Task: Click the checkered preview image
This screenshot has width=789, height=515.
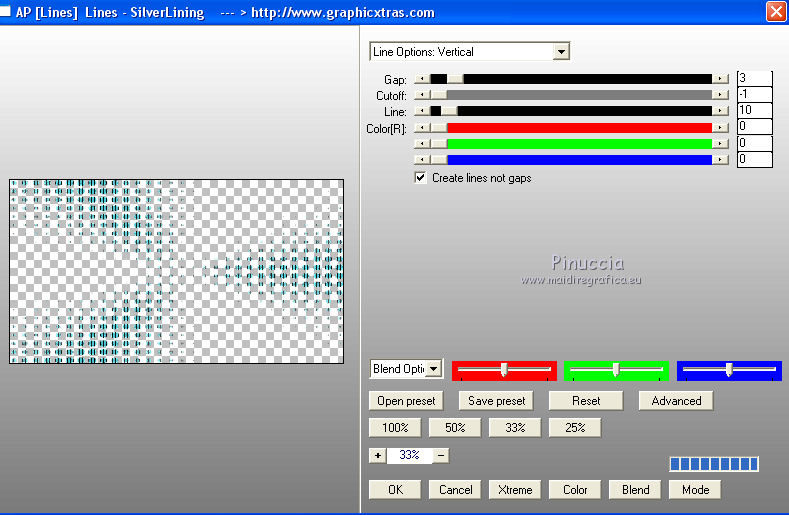Action: (x=177, y=271)
